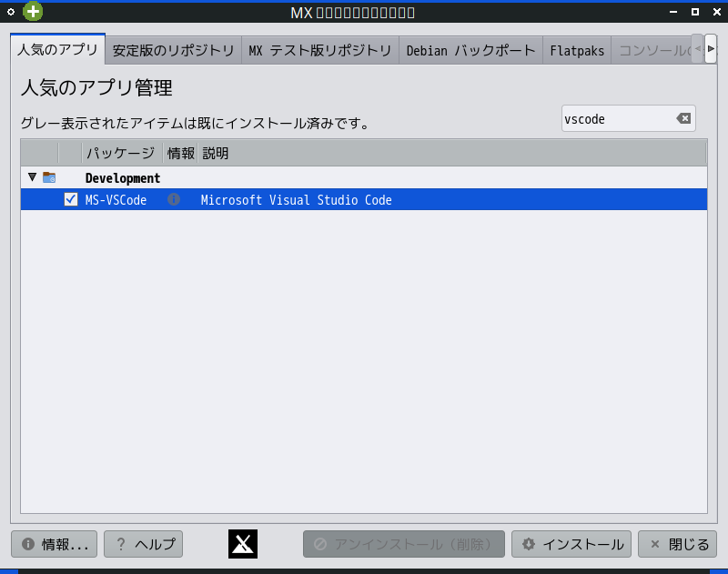
Task: Click the インストール button
Action: coord(571,544)
